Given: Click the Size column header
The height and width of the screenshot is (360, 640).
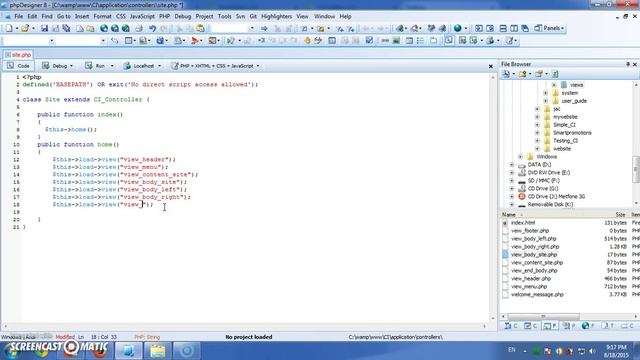Looking at the screenshot, I should [x=620, y=214].
